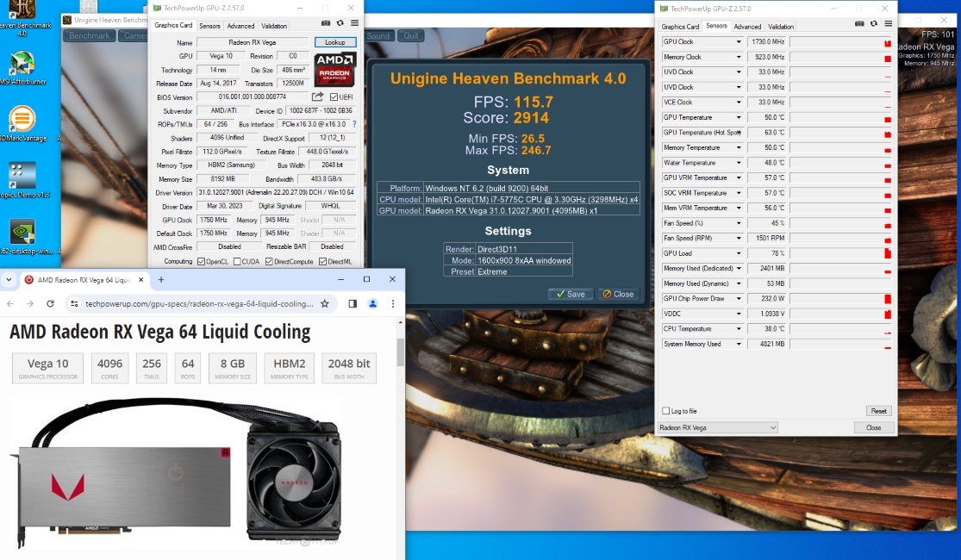This screenshot has height=560, width=961.
Task: Reload the techpowerup page
Action: pyautogui.click(x=50, y=304)
